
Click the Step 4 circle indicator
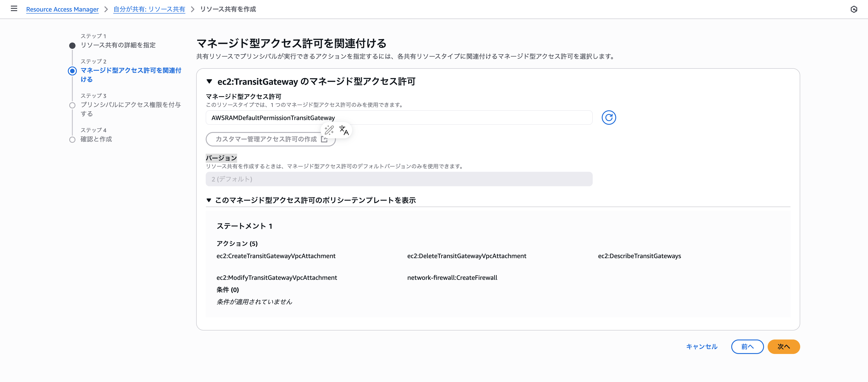[x=72, y=139]
